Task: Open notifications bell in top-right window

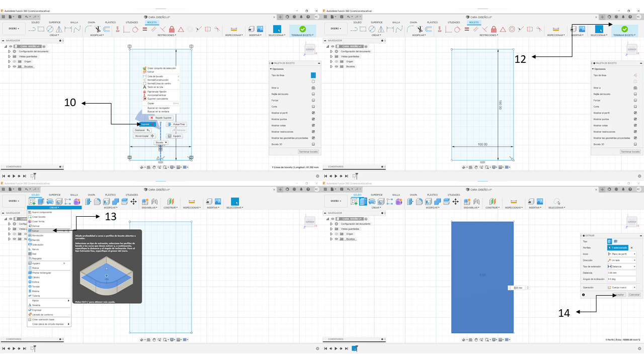Action: (623, 17)
